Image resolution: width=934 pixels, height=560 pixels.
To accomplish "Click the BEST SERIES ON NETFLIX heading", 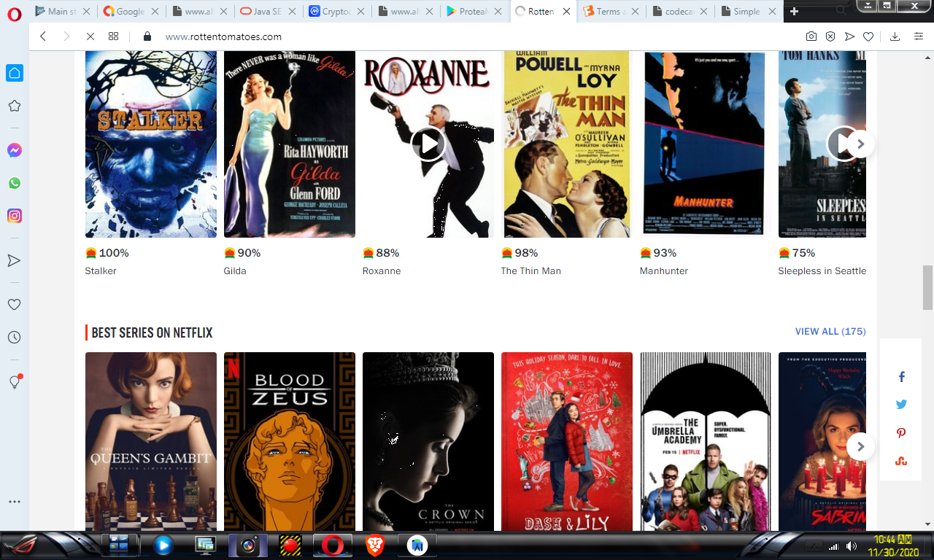I will pos(152,332).
